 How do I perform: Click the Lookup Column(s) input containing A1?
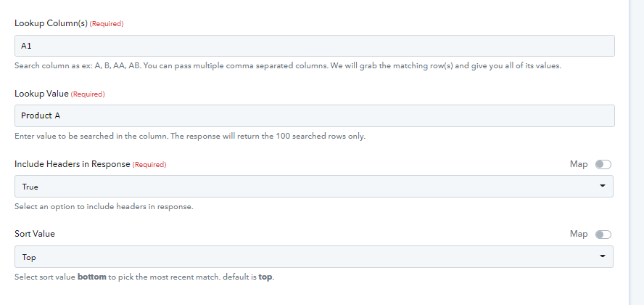pos(315,46)
